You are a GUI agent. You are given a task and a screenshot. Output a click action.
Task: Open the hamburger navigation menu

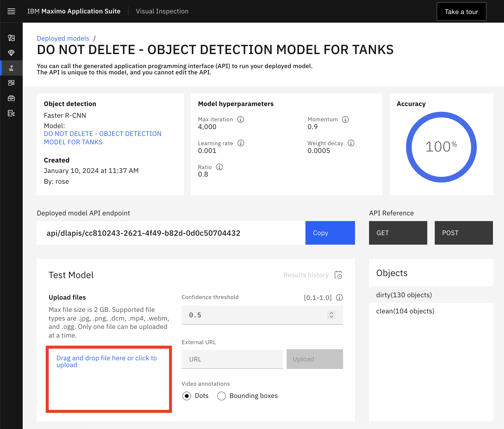pos(11,11)
